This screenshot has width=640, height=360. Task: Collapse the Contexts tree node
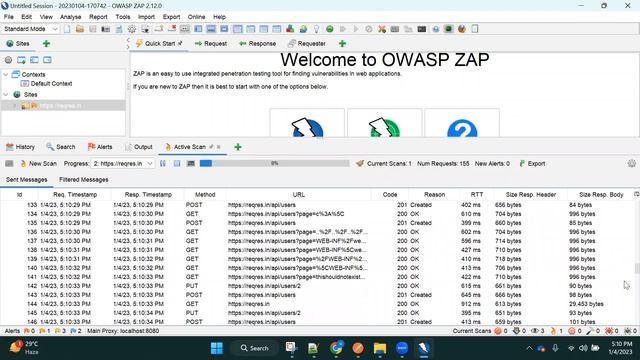pyautogui.click(x=6, y=75)
